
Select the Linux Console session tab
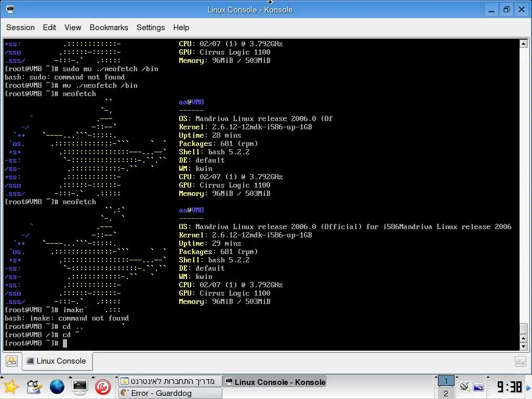point(57,361)
